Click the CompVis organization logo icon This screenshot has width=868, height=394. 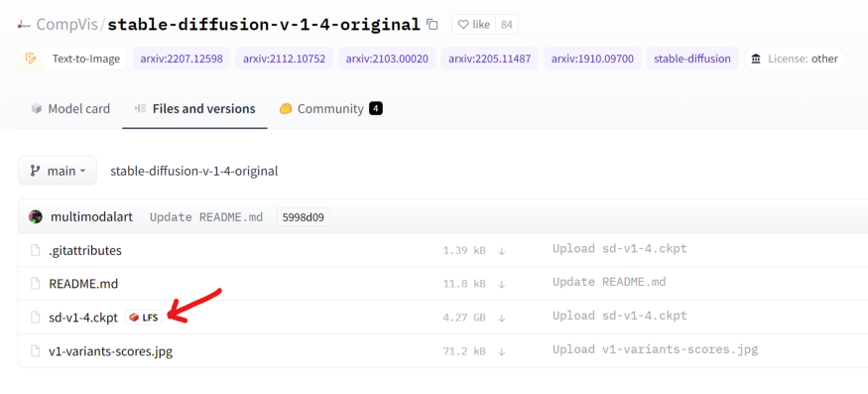click(x=24, y=25)
